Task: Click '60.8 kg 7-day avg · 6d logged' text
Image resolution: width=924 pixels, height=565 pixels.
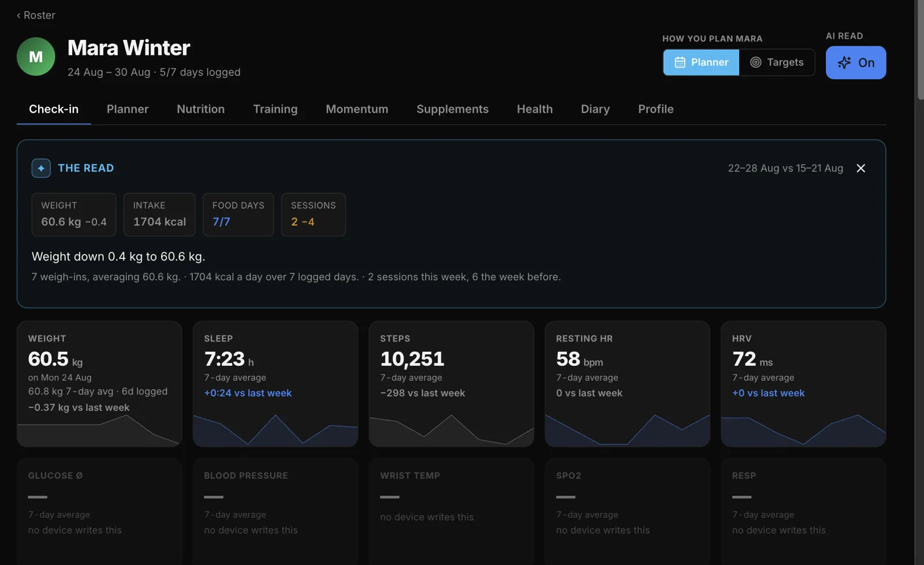Action: pyautogui.click(x=98, y=391)
